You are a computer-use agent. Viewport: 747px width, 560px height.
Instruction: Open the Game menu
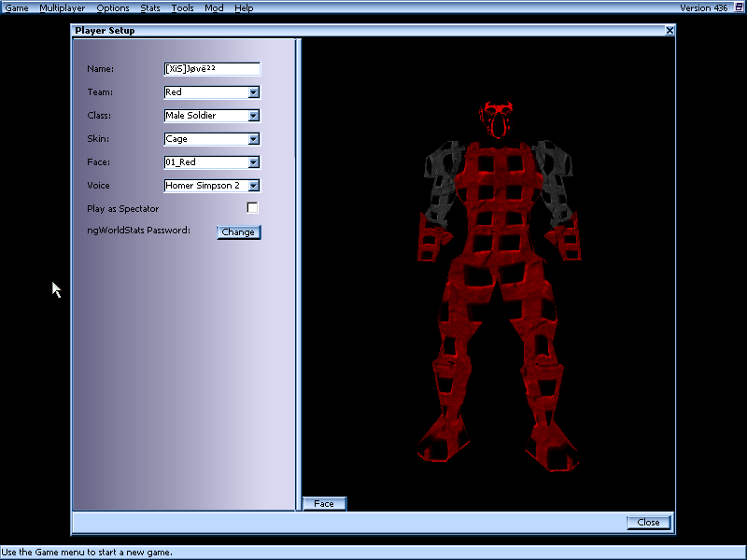pos(17,7)
